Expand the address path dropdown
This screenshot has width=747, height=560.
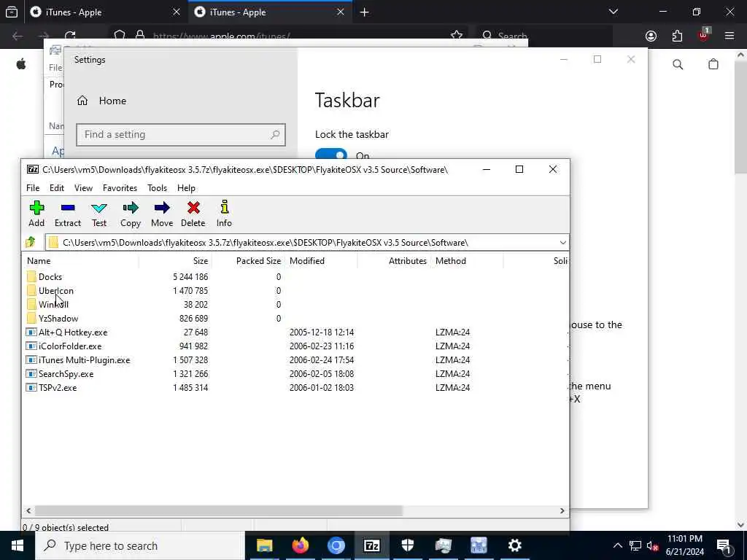click(562, 242)
